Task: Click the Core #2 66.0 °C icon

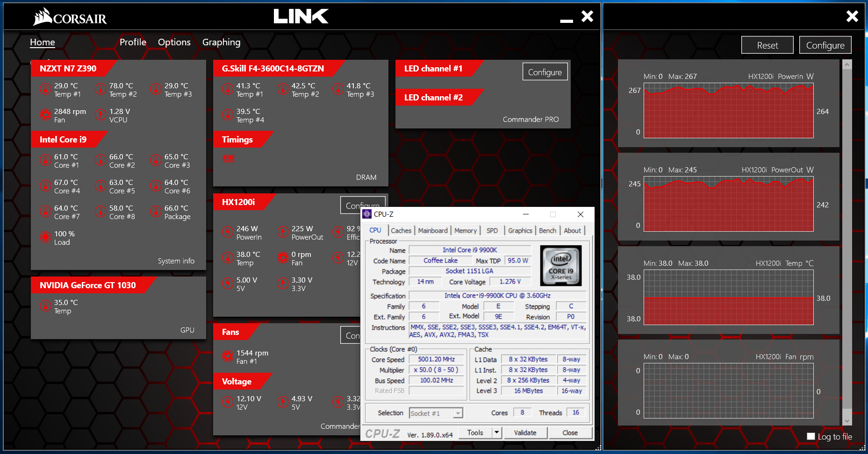Action: tap(100, 160)
